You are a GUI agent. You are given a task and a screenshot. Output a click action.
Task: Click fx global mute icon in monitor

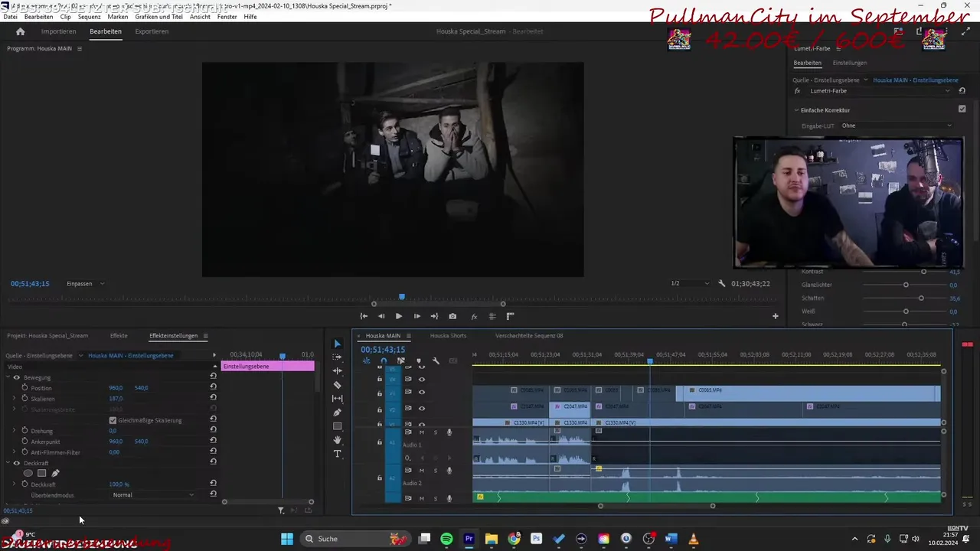pyautogui.click(x=474, y=316)
